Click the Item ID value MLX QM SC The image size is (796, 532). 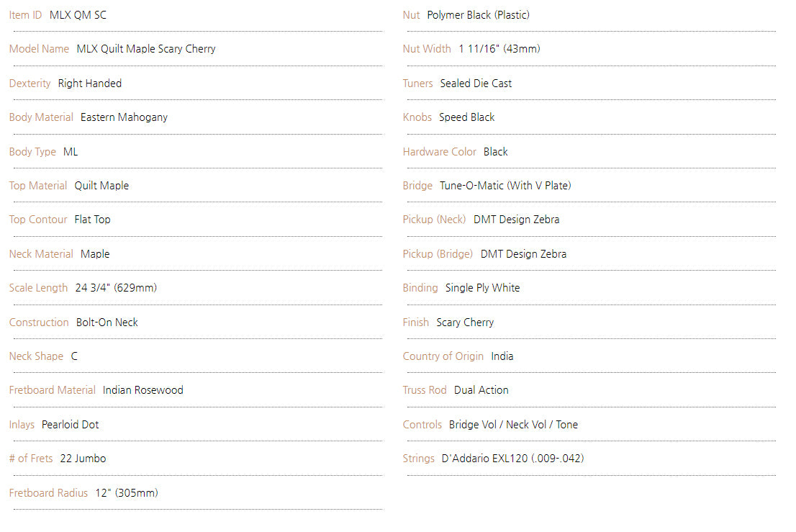tap(78, 15)
